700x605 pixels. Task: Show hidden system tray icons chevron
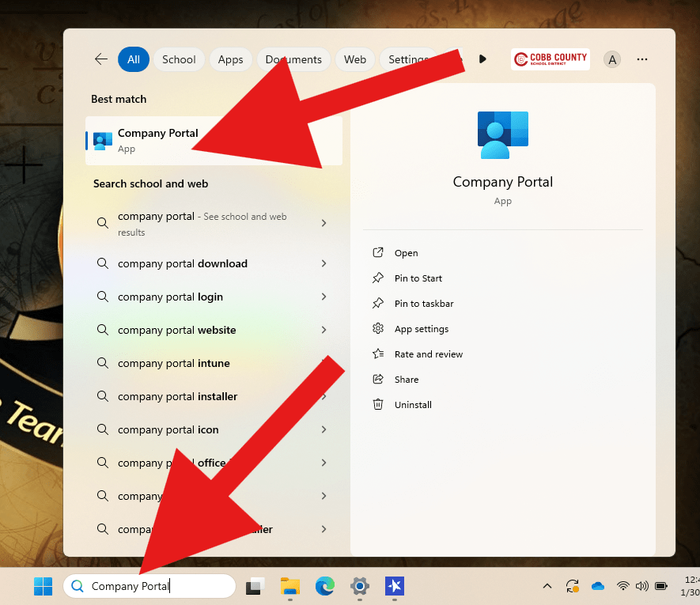(x=547, y=586)
